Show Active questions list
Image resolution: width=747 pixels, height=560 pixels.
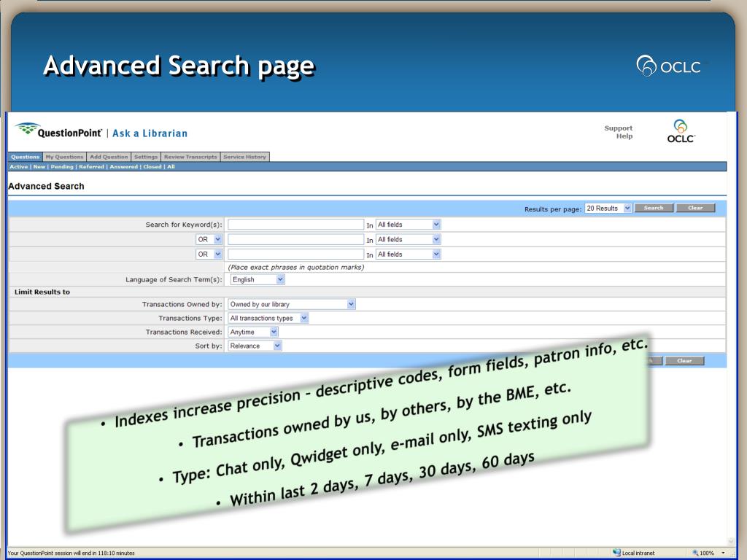[19, 167]
